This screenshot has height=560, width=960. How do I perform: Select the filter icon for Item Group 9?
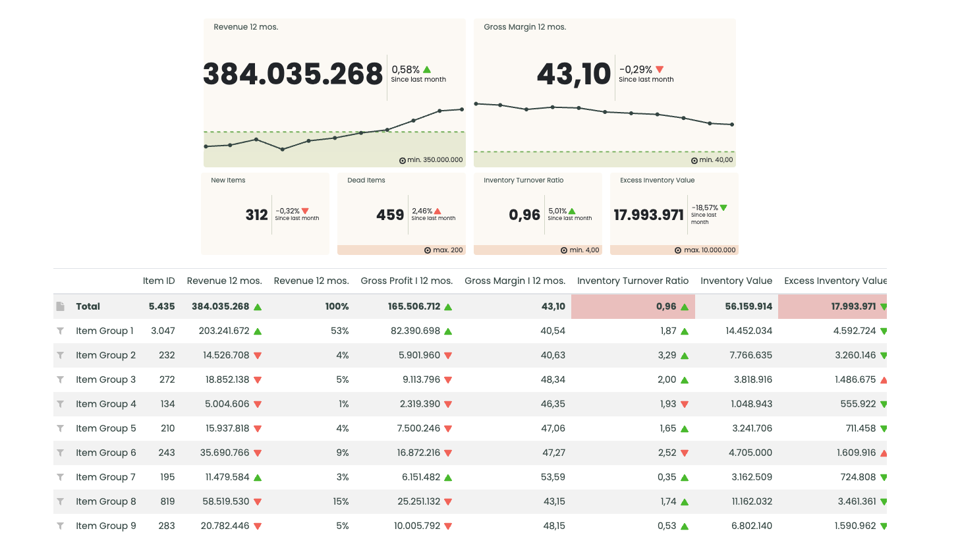pos(60,526)
